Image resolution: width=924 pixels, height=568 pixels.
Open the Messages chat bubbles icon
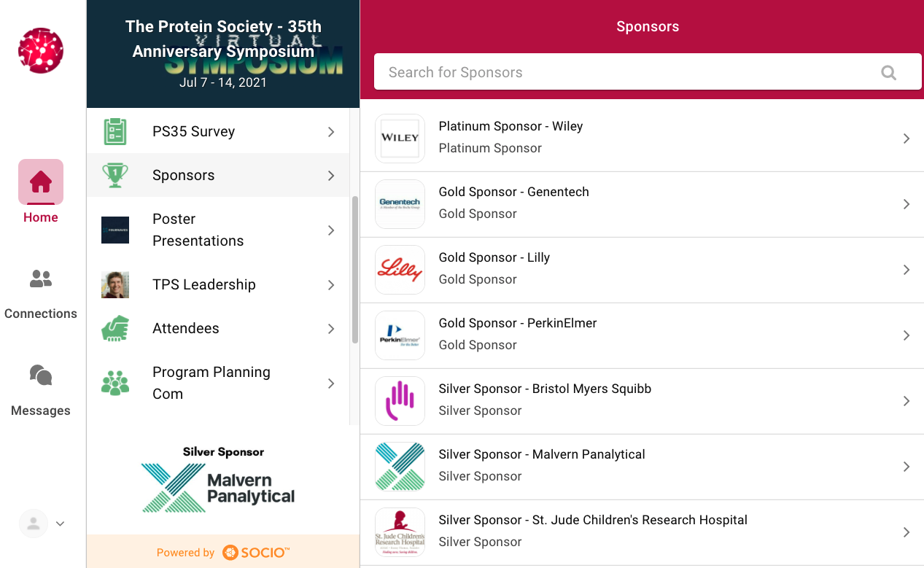(x=41, y=375)
